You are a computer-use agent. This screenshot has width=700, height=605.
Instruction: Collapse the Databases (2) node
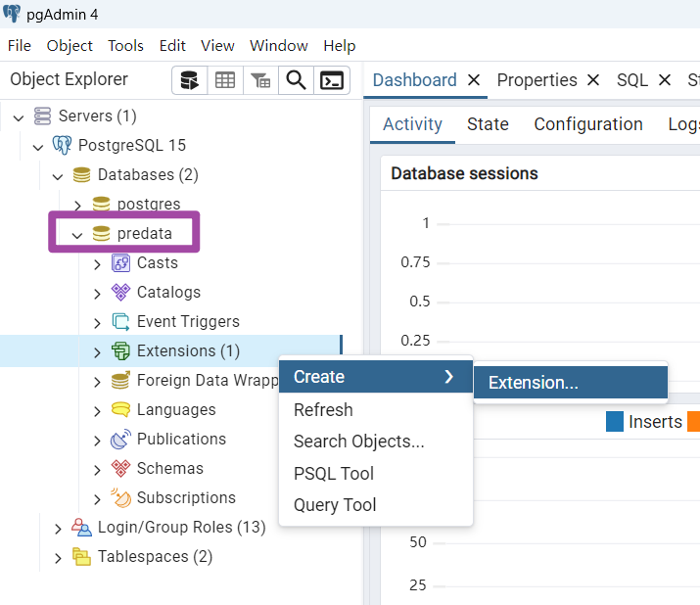tap(58, 177)
